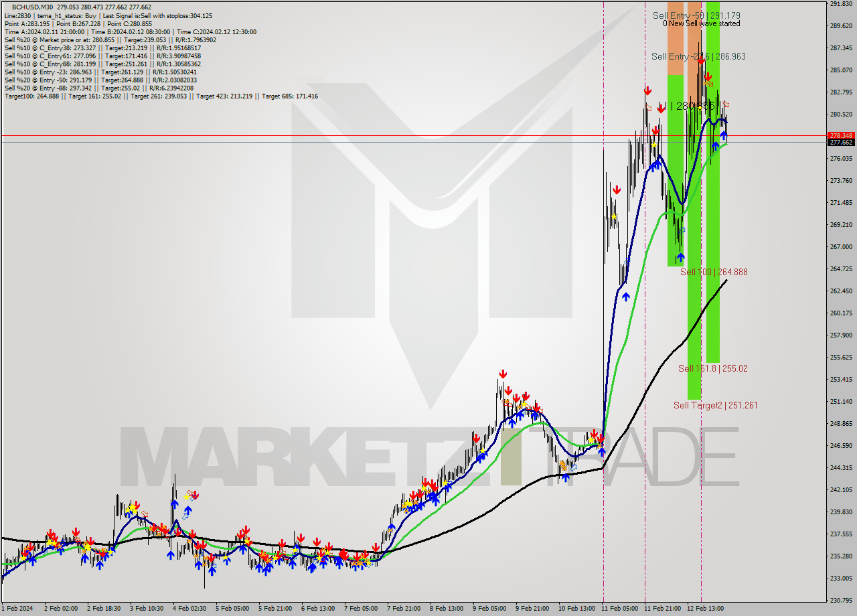Click the 253.415 price axis label
Viewport: 857px width, 616px height.
pos(841,379)
